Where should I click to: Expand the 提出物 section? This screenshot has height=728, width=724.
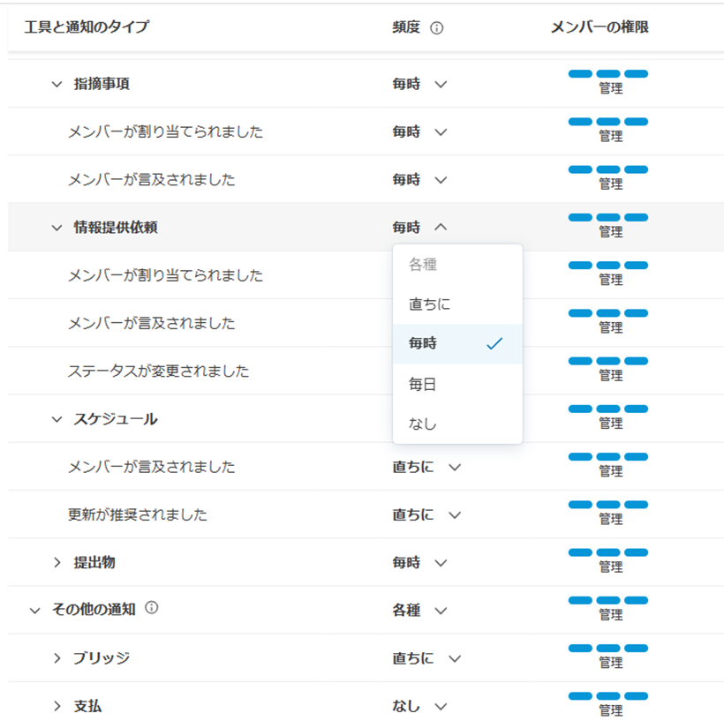pos(57,560)
